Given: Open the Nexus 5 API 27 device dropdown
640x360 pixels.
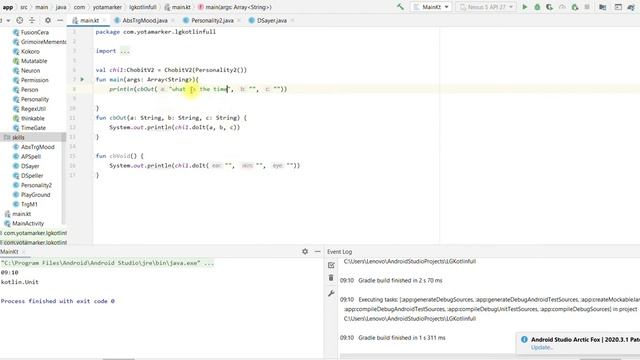Looking at the screenshot, I should (486, 7).
